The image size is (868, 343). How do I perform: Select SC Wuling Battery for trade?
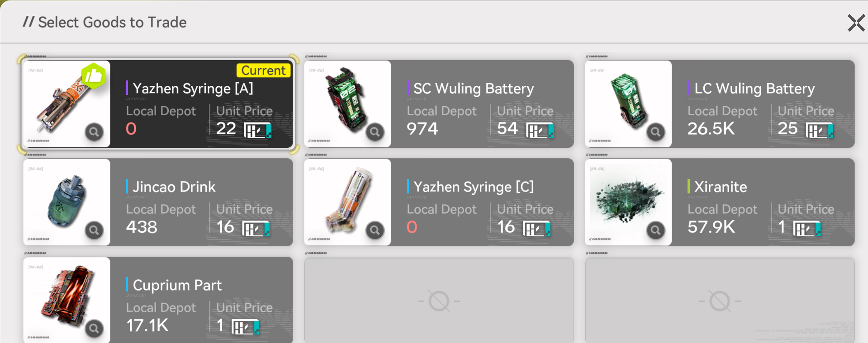(439, 104)
